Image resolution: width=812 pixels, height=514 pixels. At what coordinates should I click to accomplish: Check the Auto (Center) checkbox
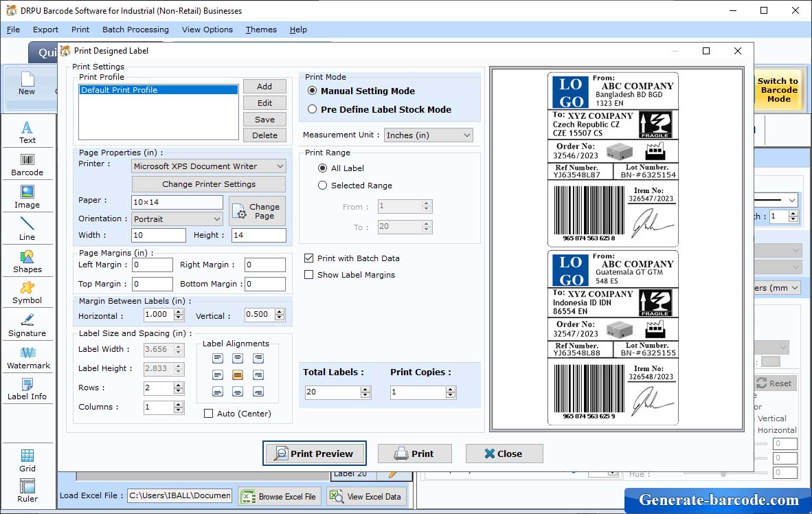[x=209, y=414]
